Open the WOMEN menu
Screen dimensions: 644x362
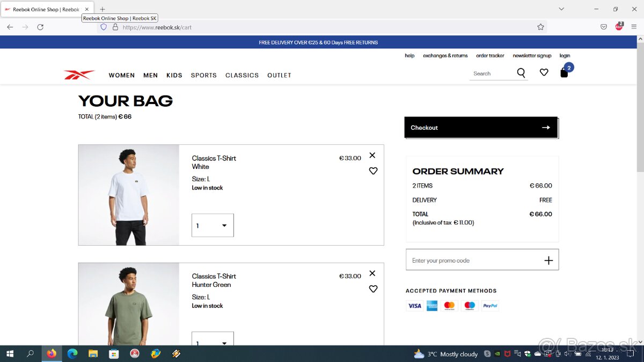coord(122,76)
